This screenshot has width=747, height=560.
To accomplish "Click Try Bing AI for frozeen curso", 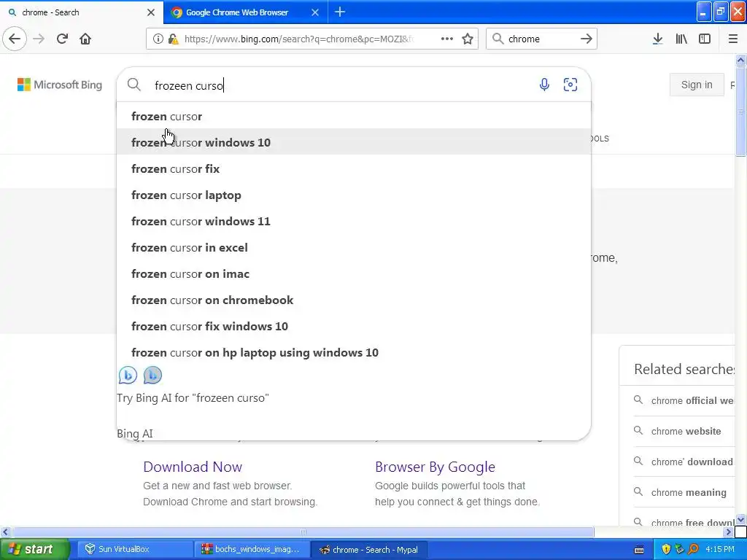I will coord(193,397).
